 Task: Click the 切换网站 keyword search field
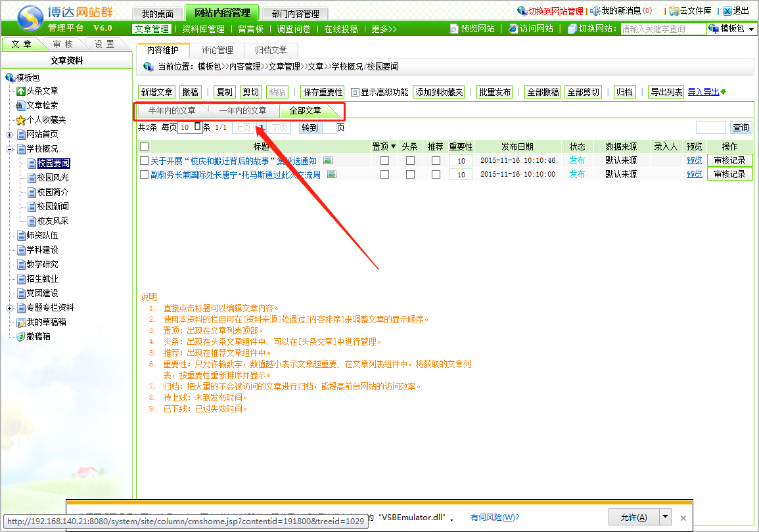click(x=662, y=29)
